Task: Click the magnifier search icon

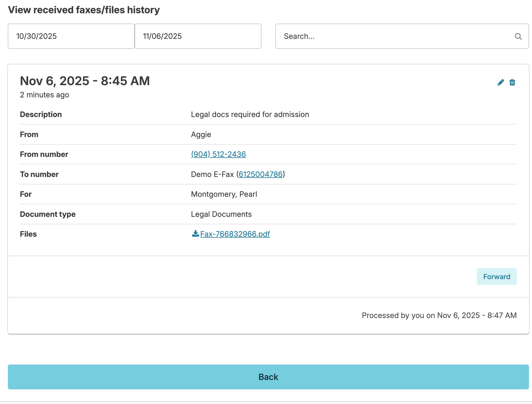Action: [x=518, y=36]
